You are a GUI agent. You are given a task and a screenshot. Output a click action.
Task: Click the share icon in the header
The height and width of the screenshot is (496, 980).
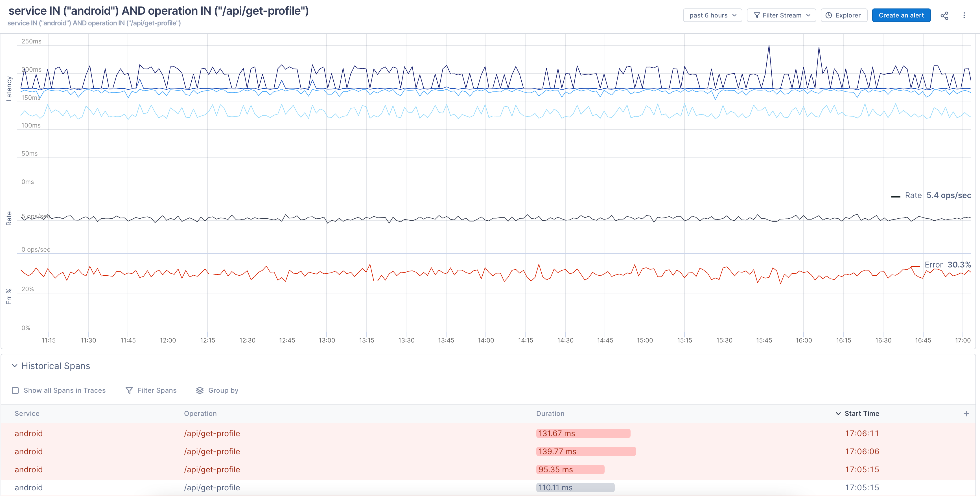pyautogui.click(x=944, y=16)
